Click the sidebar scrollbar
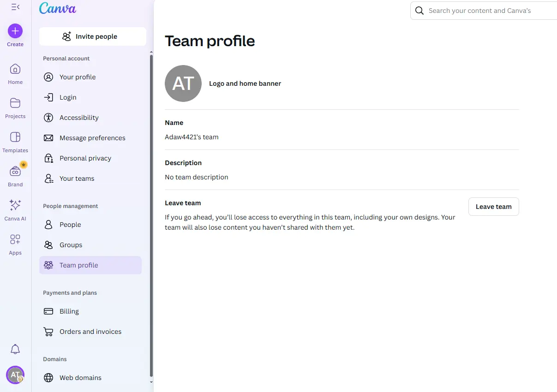 151,216
